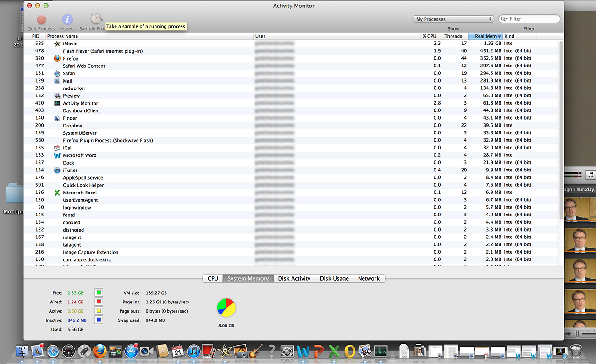Open iPhoto icon in the Dock

pos(240,352)
